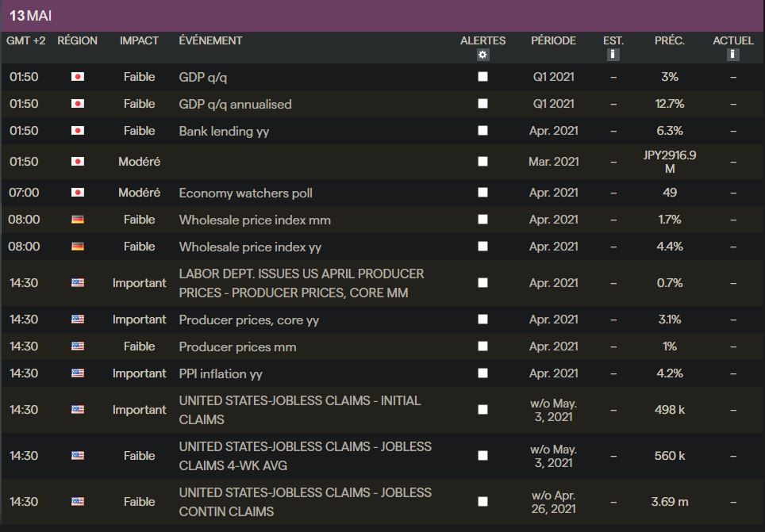Click the Mar. 2021 period cell
765x532 pixels.
[553, 162]
